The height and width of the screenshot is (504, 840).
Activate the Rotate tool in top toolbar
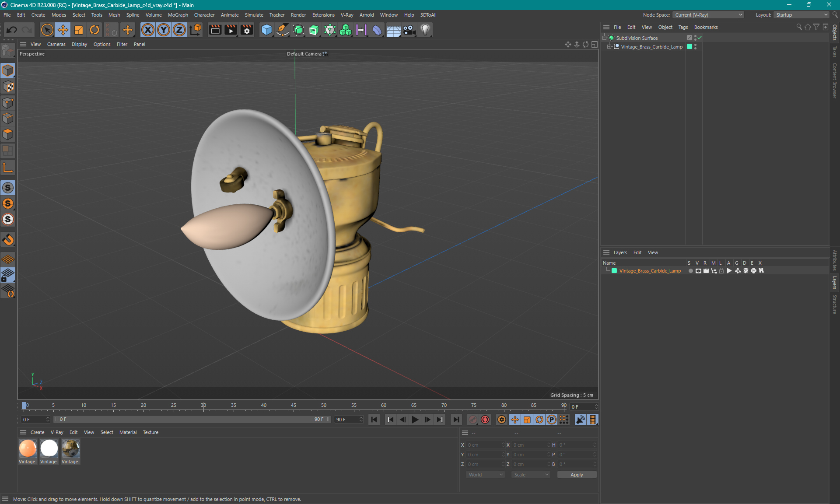(x=94, y=30)
